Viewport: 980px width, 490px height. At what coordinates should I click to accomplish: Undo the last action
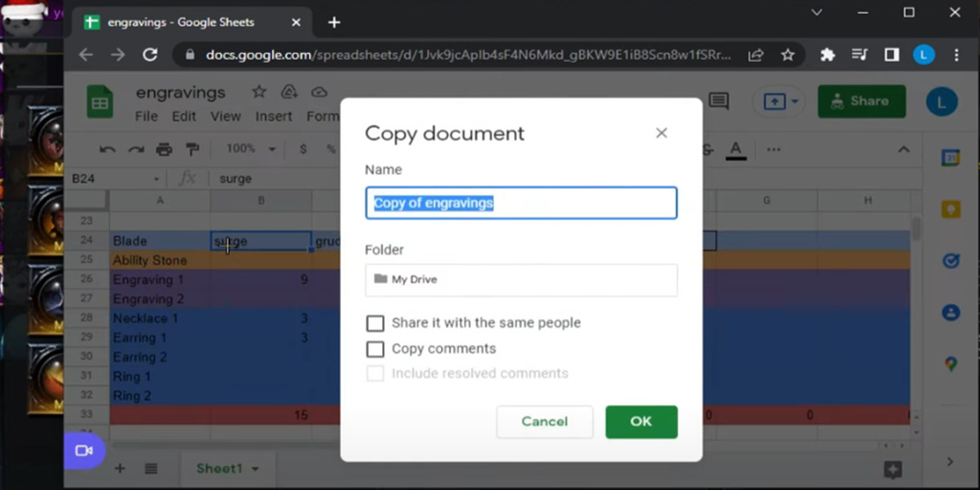click(107, 149)
